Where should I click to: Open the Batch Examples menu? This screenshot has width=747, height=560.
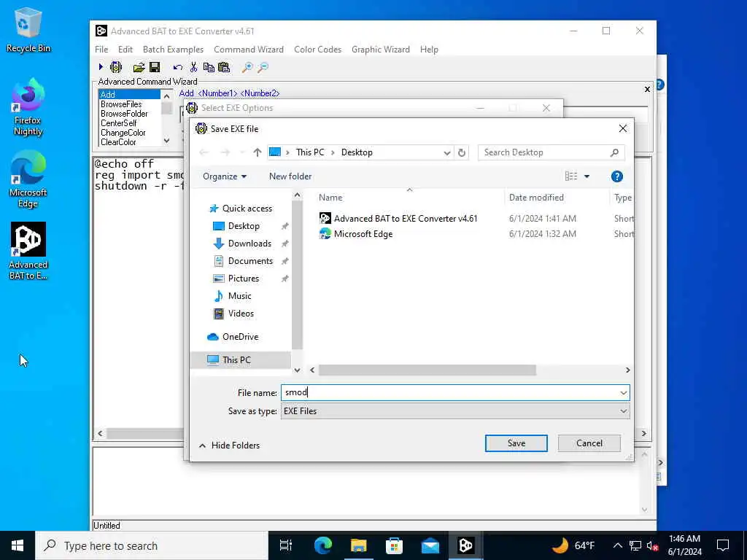(x=173, y=50)
